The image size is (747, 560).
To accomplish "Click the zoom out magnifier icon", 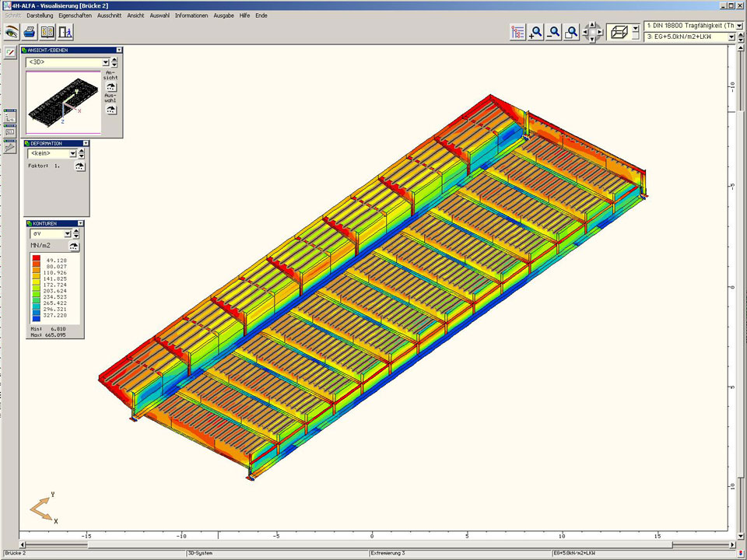I will pyautogui.click(x=553, y=32).
